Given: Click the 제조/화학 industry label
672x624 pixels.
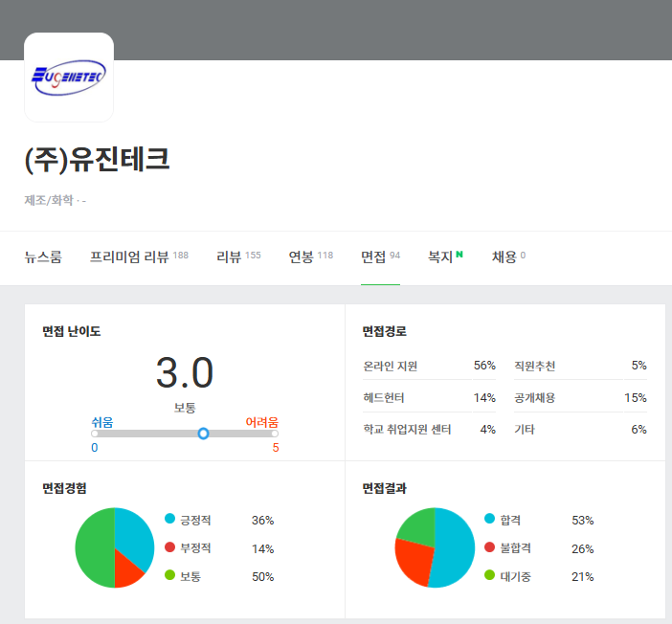Looking at the screenshot, I should point(49,200).
